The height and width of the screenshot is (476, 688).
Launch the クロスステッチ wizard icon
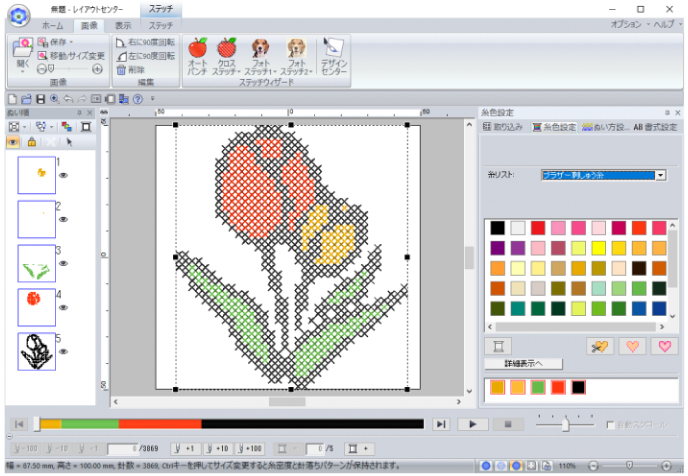(x=226, y=56)
